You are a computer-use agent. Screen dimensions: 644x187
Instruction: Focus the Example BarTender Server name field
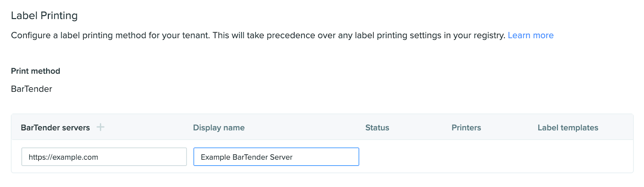pos(276,157)
